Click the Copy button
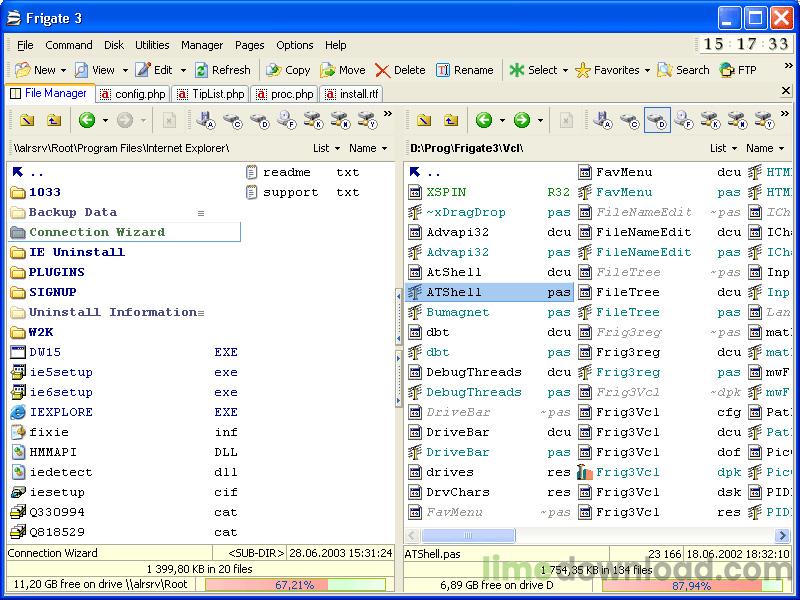 tap(288, 70)
